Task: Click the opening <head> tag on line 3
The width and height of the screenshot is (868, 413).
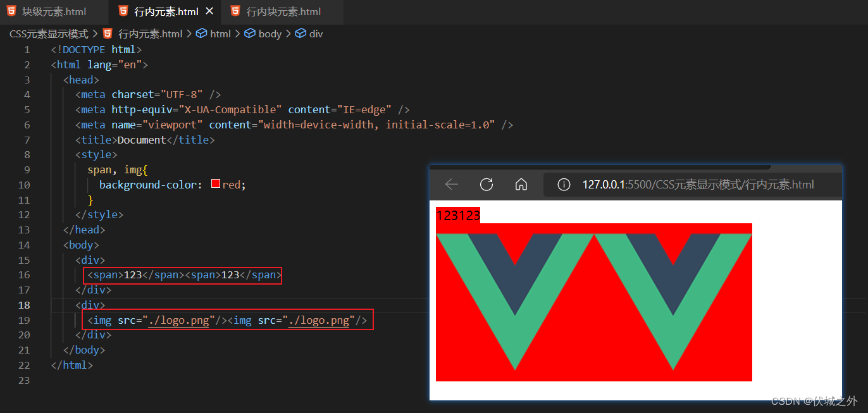Action: pos(81,80)
